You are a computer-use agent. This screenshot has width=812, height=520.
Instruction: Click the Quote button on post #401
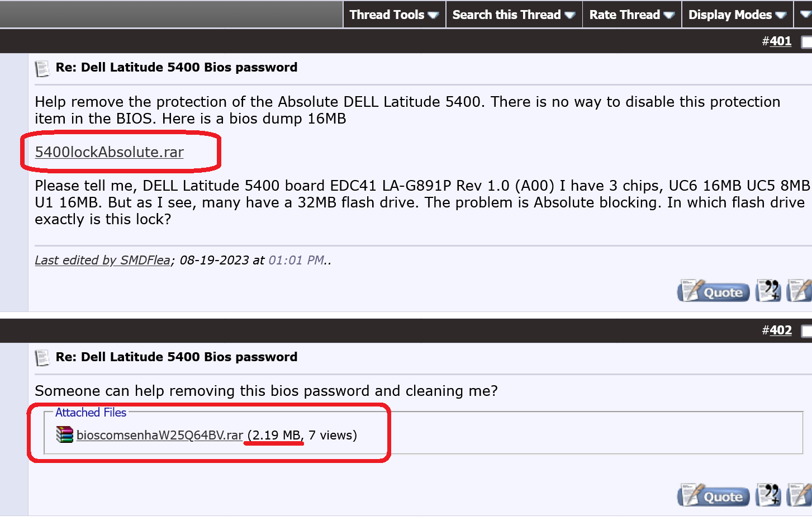pyautogui.click(x=714, y=291)
